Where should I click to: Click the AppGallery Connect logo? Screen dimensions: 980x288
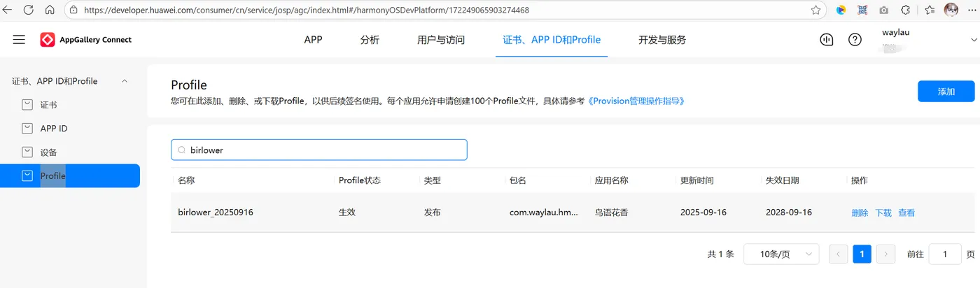point(86,40)
